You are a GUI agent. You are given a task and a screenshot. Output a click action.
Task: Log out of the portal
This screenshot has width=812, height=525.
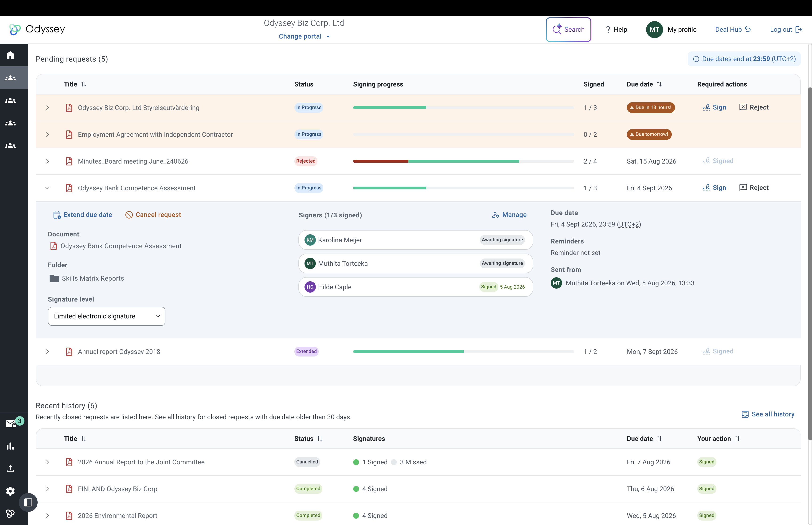pyautogui.click(x=786, y=30)
